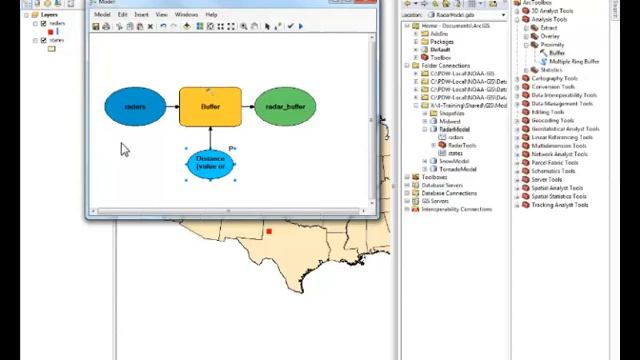
Task: Open the Location dropdown in Catalog
Action: pos(503,15)
